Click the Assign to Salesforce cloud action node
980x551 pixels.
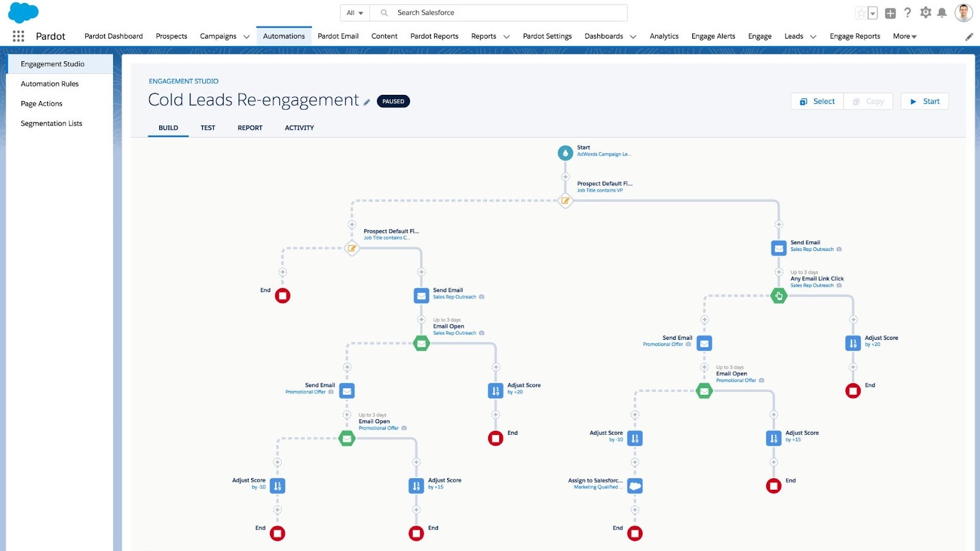coord(635,485)
